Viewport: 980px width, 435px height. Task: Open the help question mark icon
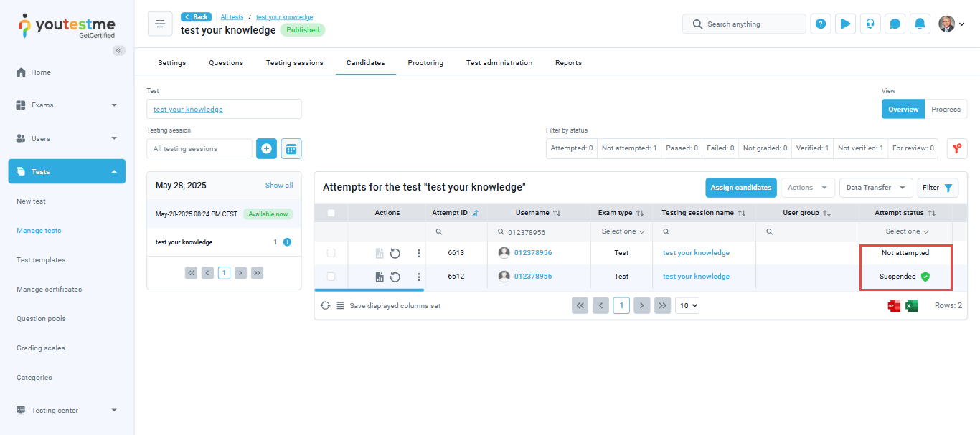(821, 24)
